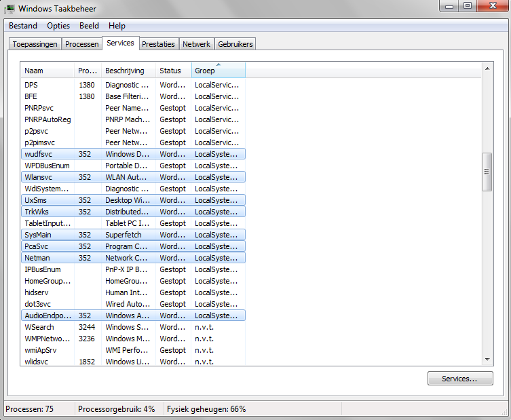The width and height of the screenshot is (511, 420).
Task: Select the dot3svc service row
Action: click(x=133, y=304)
